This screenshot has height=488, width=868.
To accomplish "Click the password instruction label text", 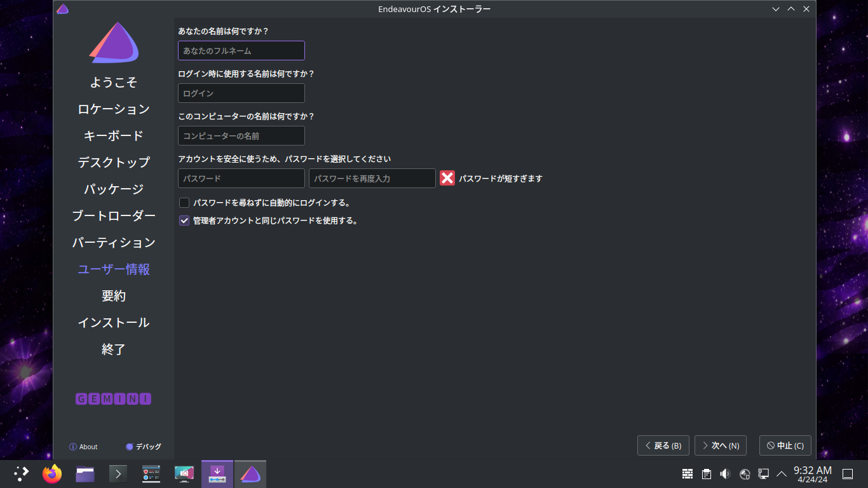I will [285, 159].
